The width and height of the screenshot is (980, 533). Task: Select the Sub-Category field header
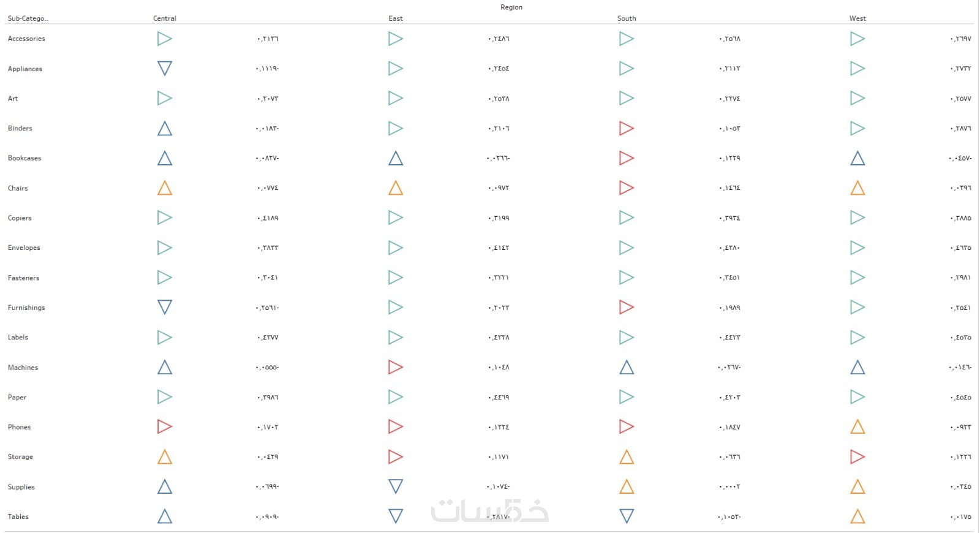tap(28, 18)
